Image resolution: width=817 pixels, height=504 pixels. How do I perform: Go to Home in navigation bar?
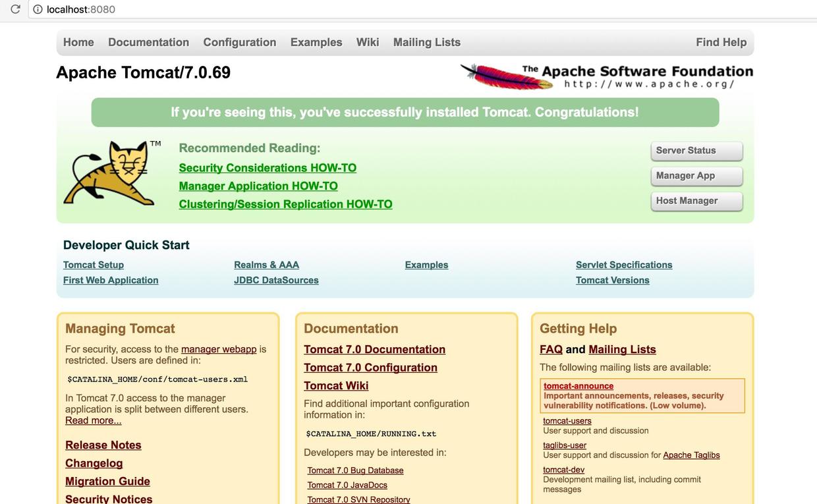click(x=78, y=42)
